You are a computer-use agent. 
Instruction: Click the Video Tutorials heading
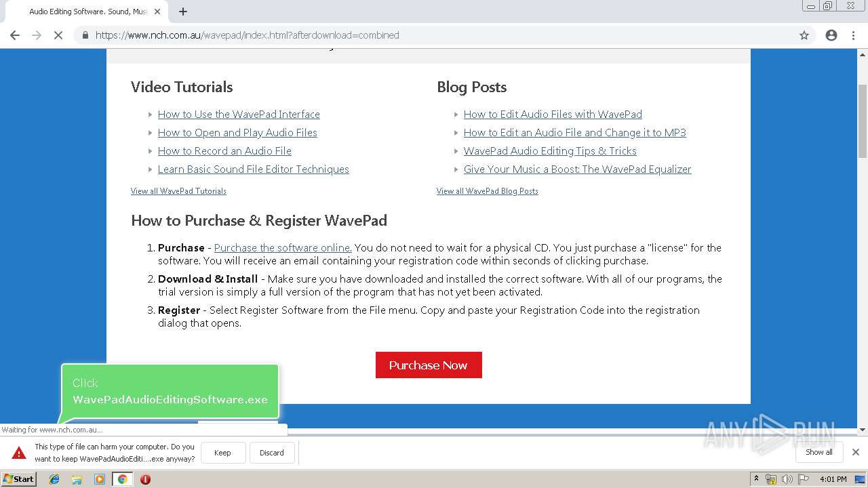(x=182, y=87)
